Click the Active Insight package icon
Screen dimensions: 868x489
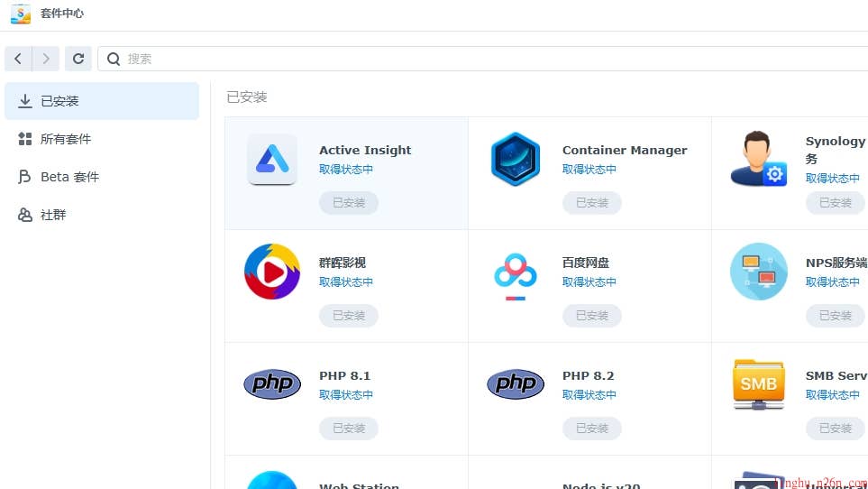[272, 160]
